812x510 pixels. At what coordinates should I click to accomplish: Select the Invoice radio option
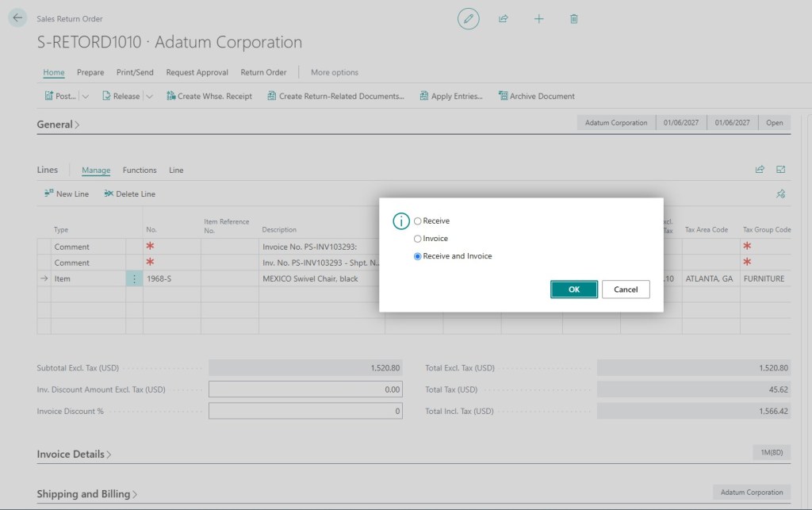417,239
